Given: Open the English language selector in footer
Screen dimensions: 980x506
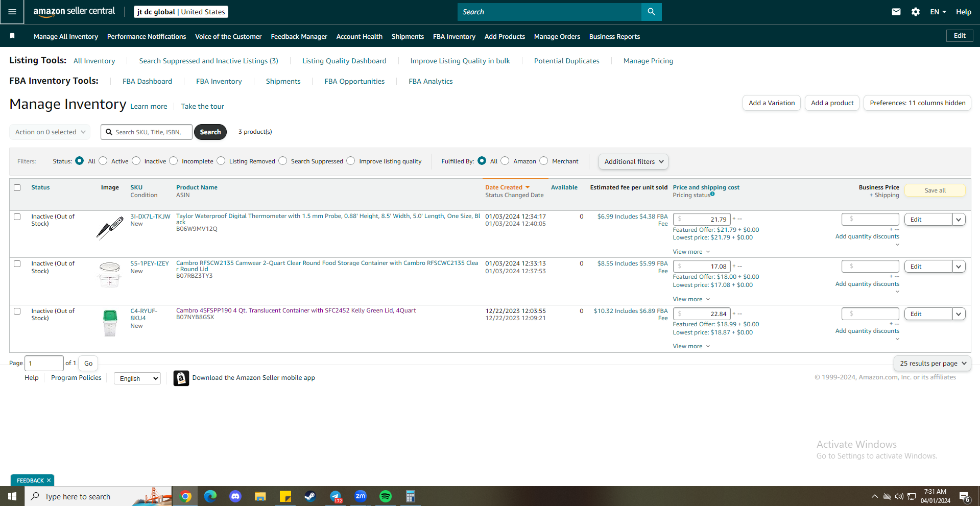Looking at the screenshot, I should pos(137,378).
